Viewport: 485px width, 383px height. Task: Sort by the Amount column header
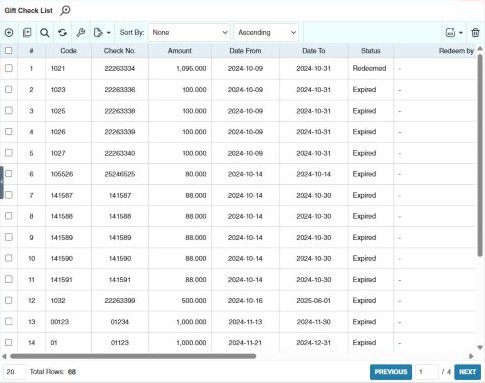[x=180, y=51]
